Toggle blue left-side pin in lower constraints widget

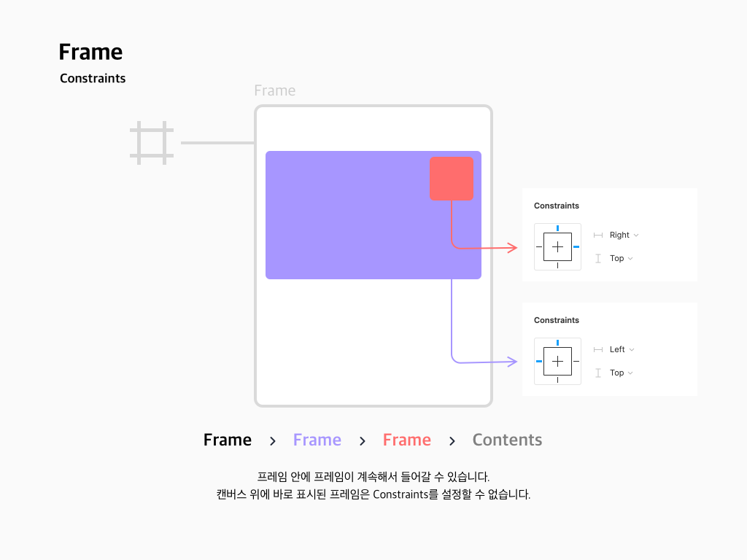pyautogui.click(x=539, y=362)
